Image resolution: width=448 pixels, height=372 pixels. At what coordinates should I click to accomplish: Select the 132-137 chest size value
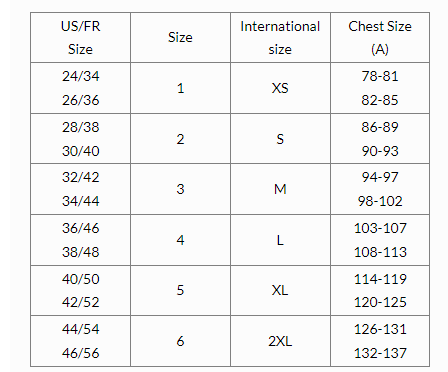click(x=380, y=353)
